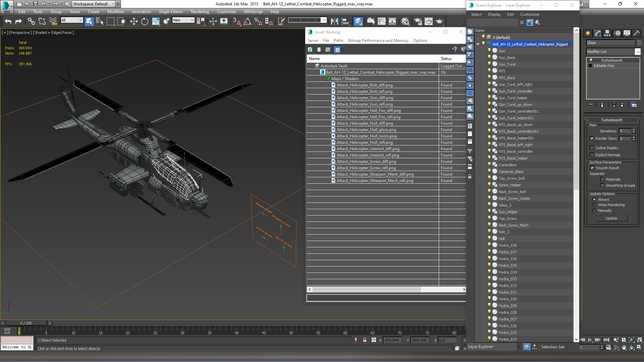Open the Modifier List dropdown
This screenshot has height=362, width=644.
coord(638,52)
